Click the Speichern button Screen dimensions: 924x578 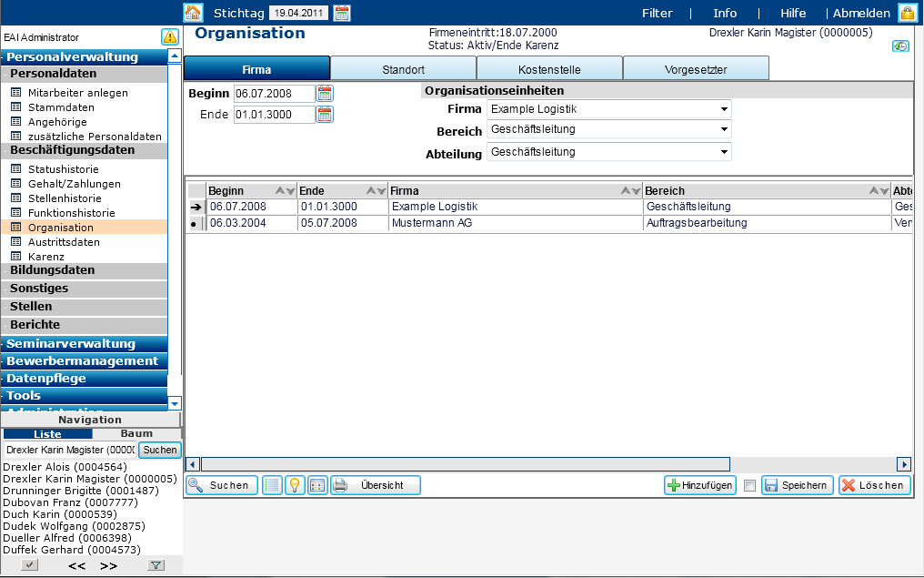tap(798, 485)
